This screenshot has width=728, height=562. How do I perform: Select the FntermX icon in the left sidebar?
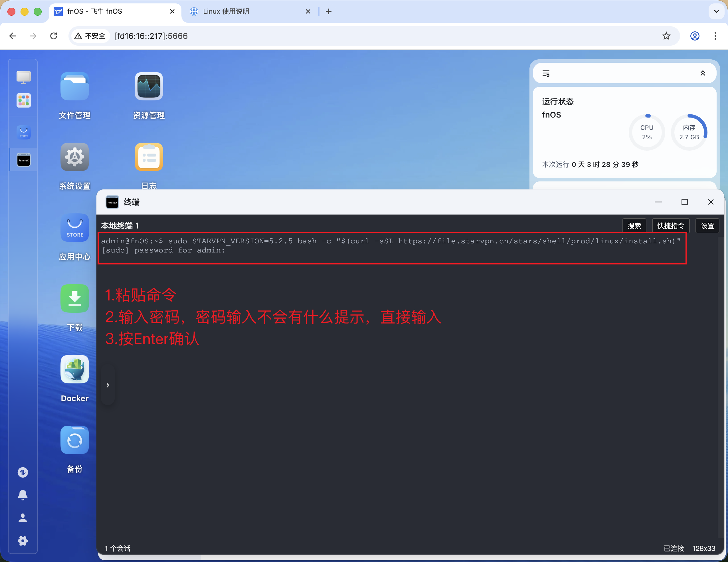tap(23, 160)
